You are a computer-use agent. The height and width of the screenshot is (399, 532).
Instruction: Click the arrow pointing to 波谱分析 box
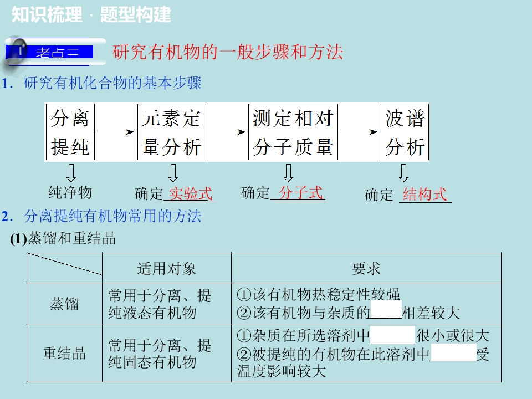(x=359, y=132)
